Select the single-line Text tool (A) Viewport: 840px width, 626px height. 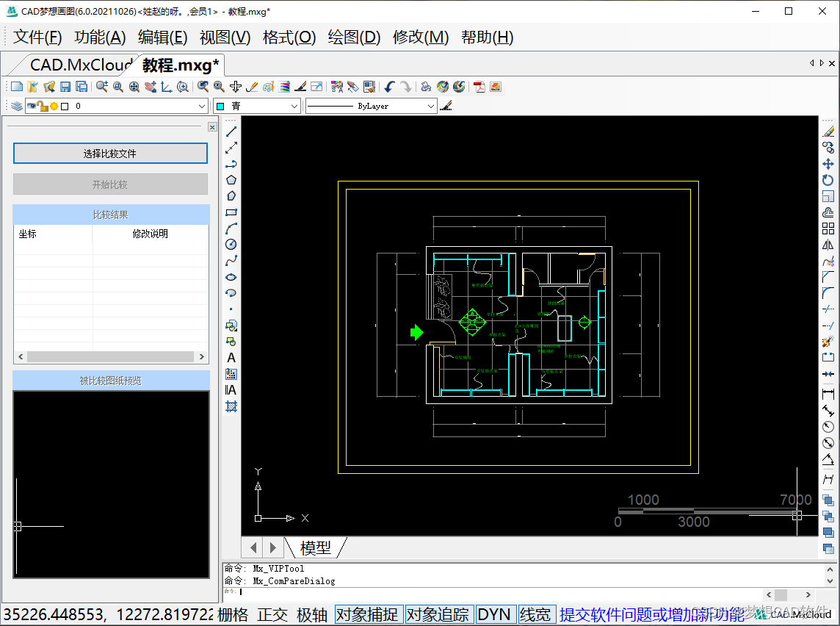(x=231, y=358)
